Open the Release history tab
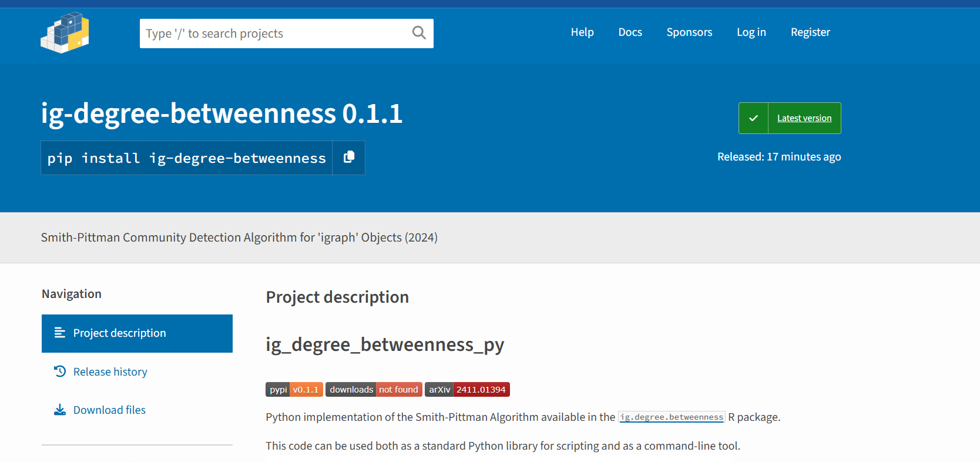 tap(110, 371)
